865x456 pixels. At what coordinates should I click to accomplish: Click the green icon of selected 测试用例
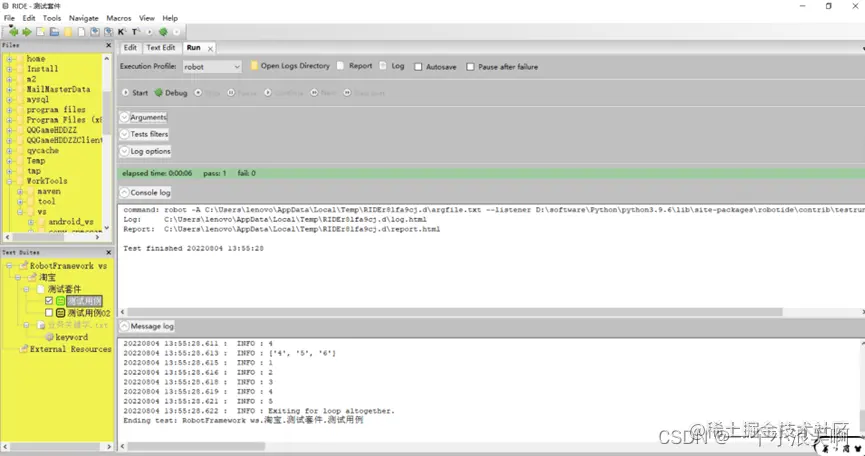point(61,301)
